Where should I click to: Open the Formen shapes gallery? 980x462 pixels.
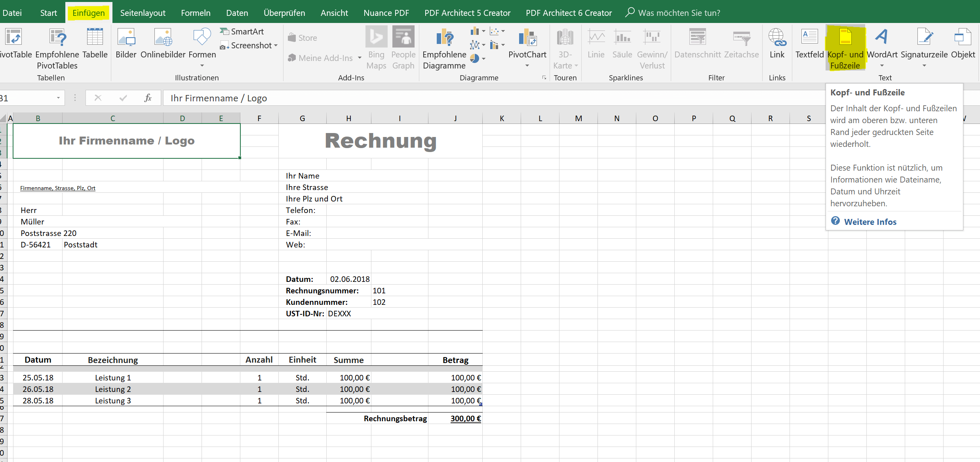[202, 48]
